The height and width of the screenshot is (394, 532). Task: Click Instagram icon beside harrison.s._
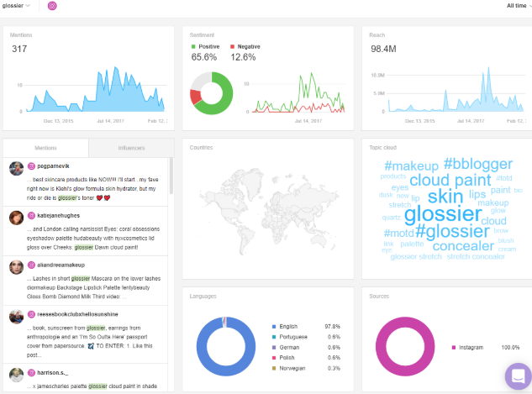pos(31,373)
